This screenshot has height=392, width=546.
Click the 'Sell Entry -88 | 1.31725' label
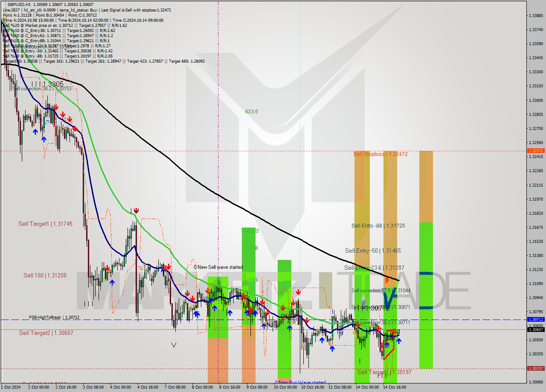(378, 226)
